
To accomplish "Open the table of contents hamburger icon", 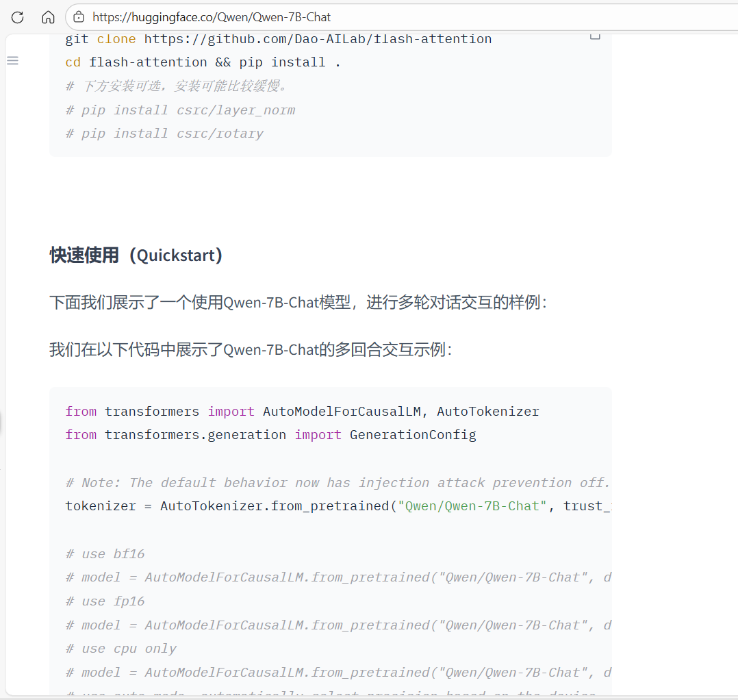I will (x=12, y=61).
